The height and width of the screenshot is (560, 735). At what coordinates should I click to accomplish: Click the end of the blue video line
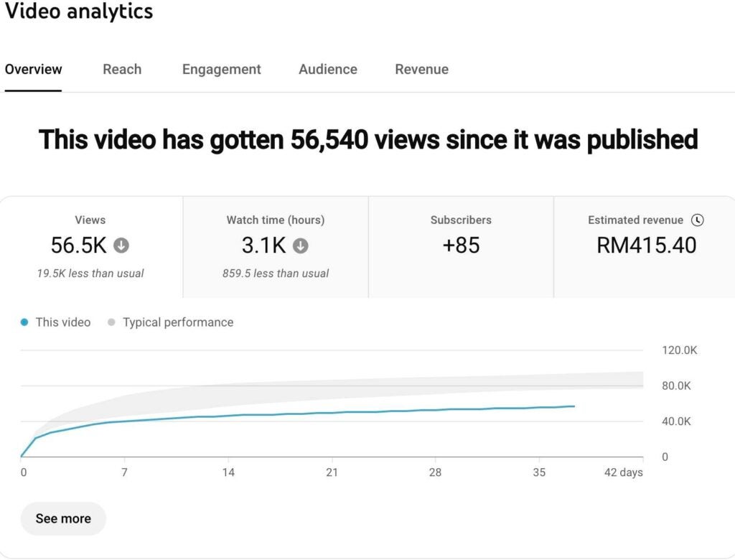click(574, 406)
